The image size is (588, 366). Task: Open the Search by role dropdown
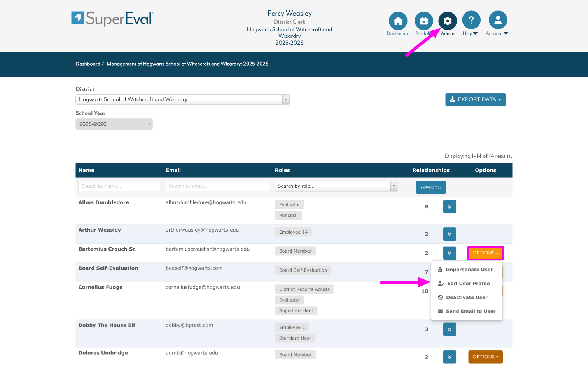[x=336, y=186]
